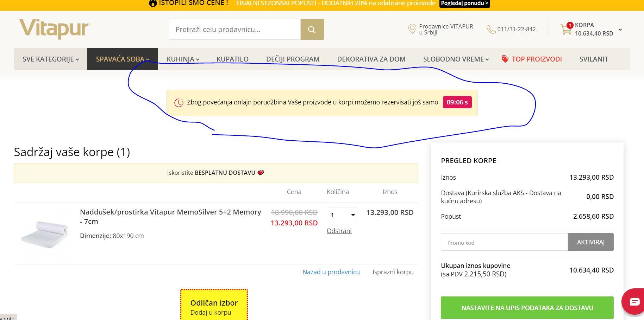
Task: Go back via Nazad u prodavnicu
Action: coord(331,272)
